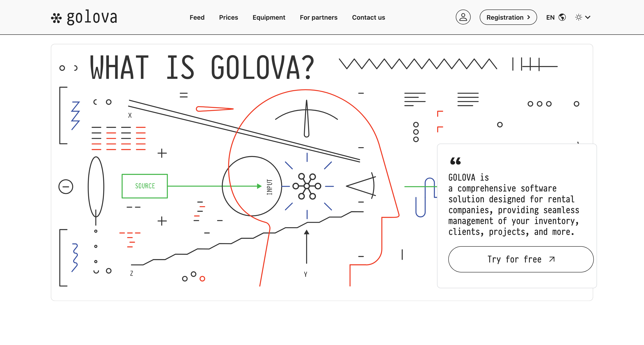Navigate to For partners
The height and width of the screenshot is (345, 644).
[x=319, y=17]
